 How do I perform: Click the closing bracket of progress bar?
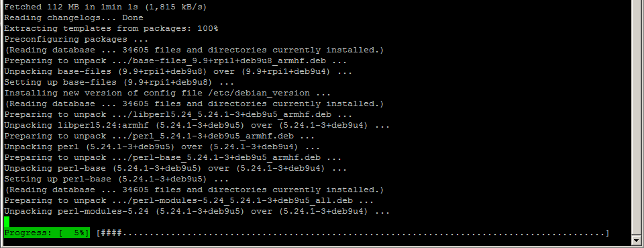pyautogui.click(x=607, y=233)
